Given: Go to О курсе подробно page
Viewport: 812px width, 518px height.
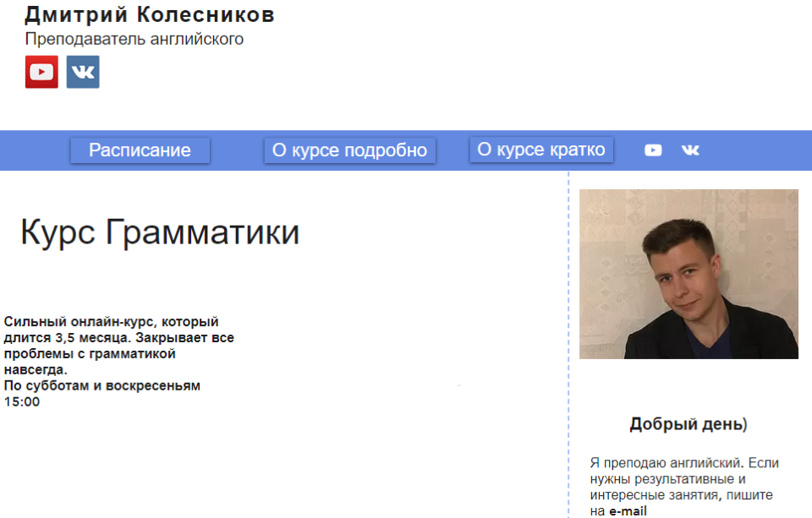Looking at the screenshot, I should 349,150.
